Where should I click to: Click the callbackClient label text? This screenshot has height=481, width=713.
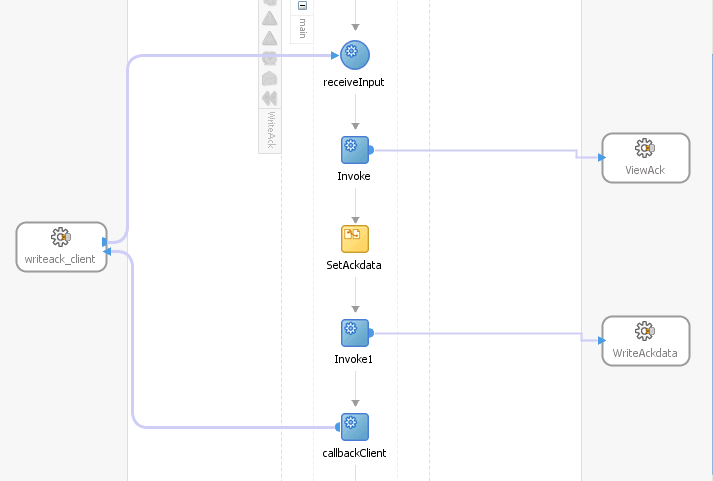click(x=354, y=453)
